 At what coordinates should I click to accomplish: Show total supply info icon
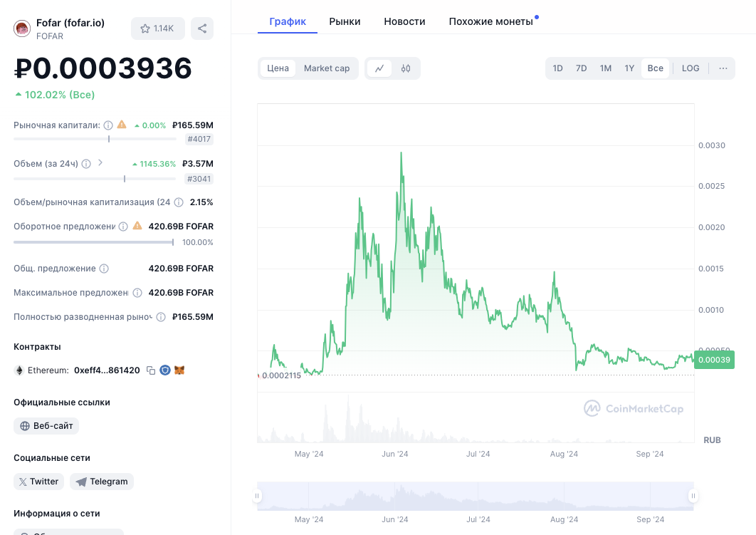pyautogui.click(x=104, y=269)
